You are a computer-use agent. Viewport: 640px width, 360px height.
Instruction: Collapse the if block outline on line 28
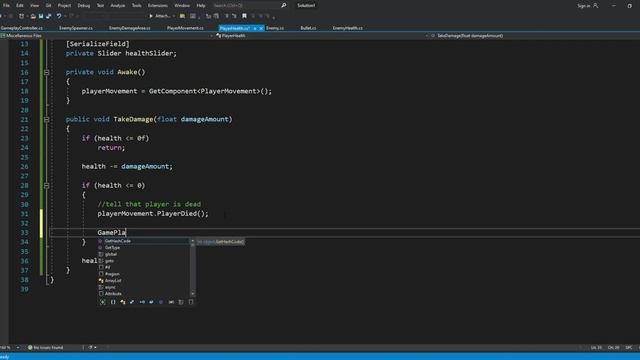point(47,186)
